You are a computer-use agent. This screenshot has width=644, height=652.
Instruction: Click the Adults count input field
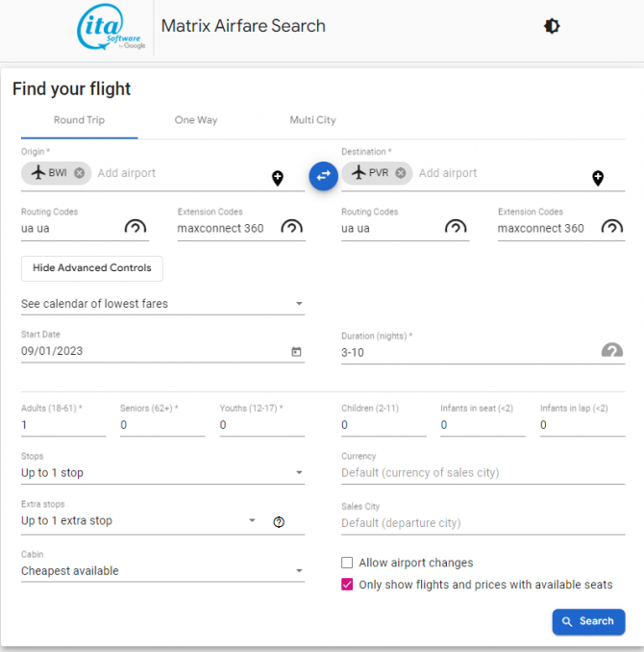(x=62, y=425)
